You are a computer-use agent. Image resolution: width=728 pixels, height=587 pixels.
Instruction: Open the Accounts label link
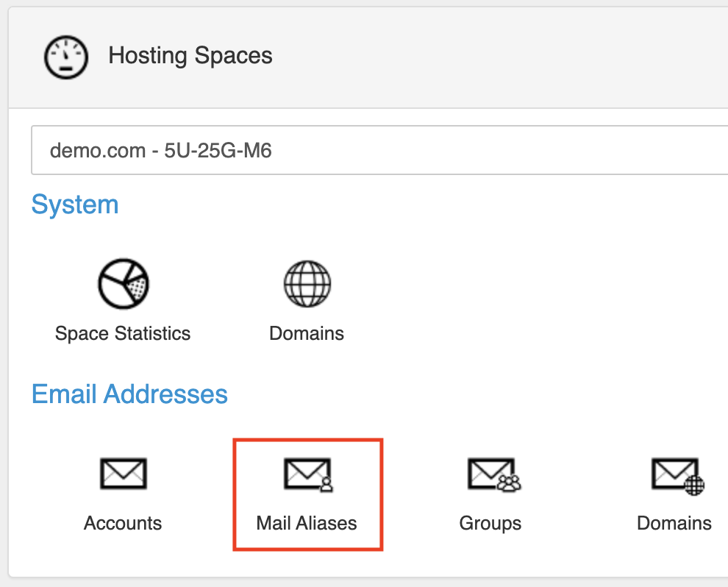coord(123,524)
